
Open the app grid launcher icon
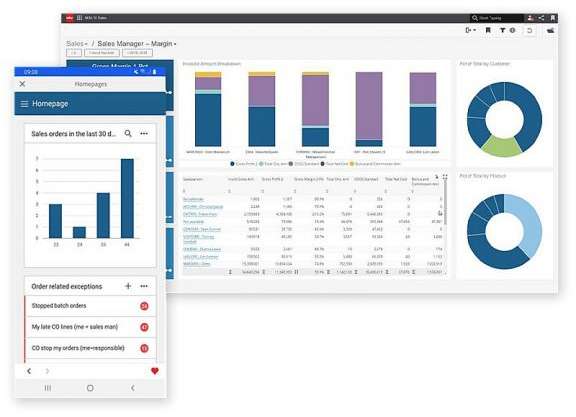pos(79,18)
